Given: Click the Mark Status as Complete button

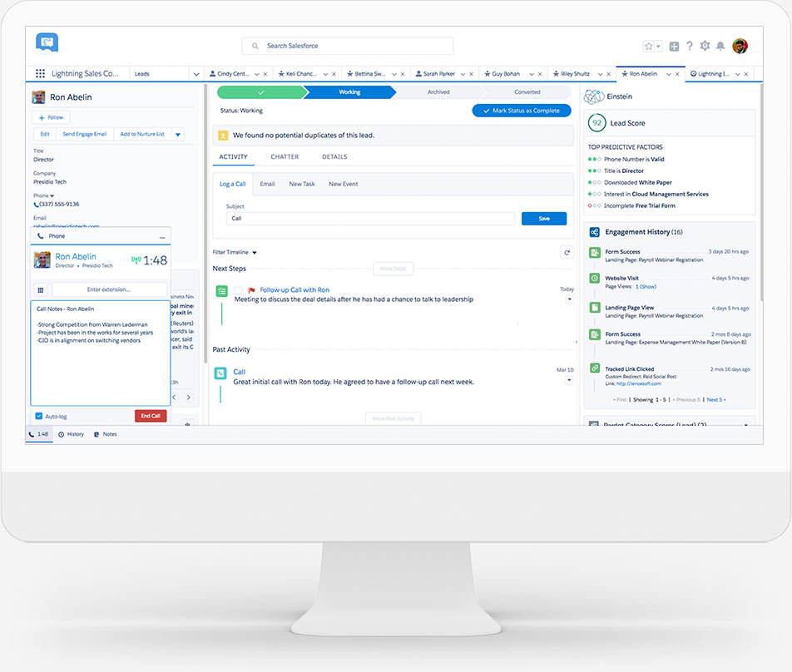Looking at the screenshot, I should [522, 110].
